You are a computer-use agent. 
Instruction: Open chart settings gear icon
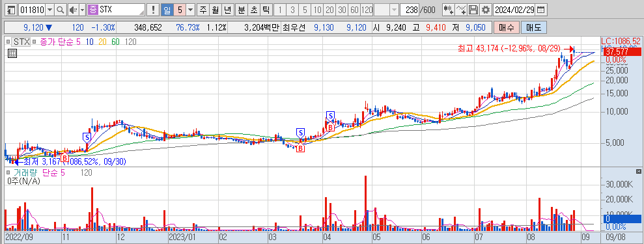(486, 10)
